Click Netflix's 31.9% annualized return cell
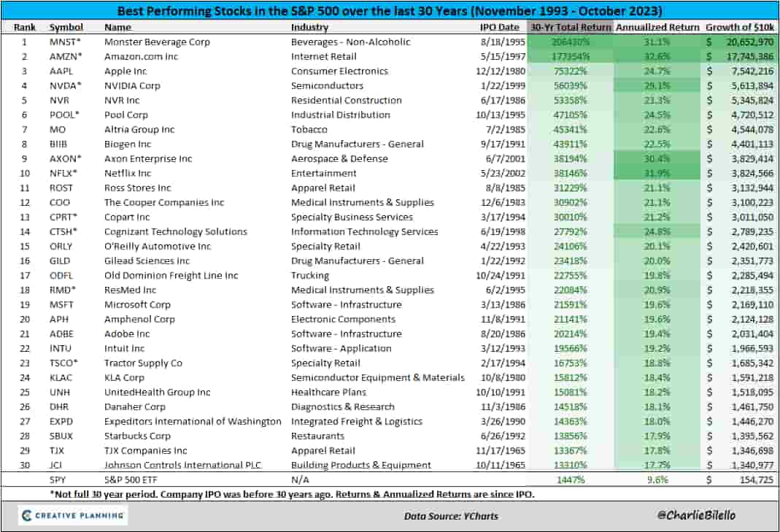Screen dimensions: 780x532 coord(657,174)
